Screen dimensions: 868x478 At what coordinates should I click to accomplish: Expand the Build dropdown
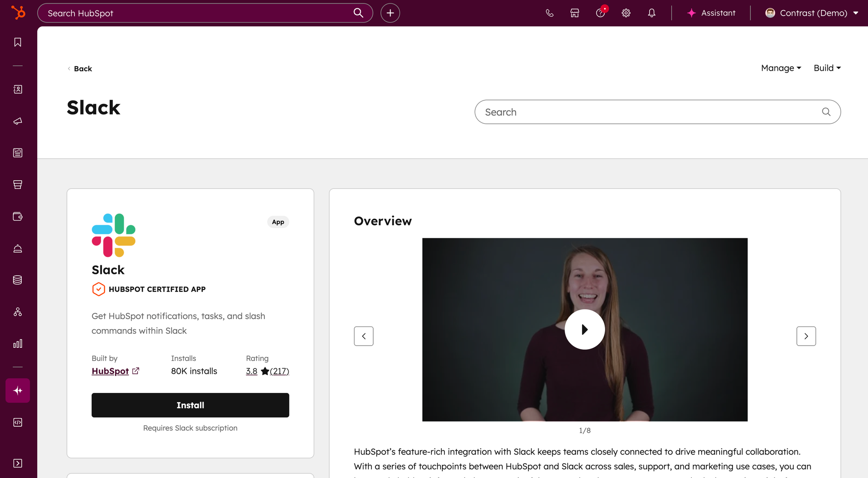827,68
